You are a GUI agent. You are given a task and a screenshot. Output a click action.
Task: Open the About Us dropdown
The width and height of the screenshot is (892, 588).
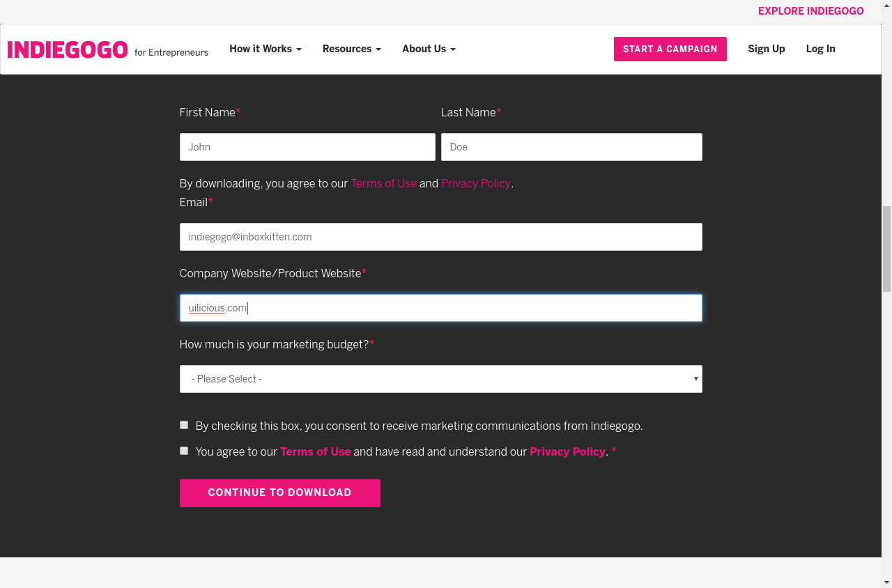(429, 49)
